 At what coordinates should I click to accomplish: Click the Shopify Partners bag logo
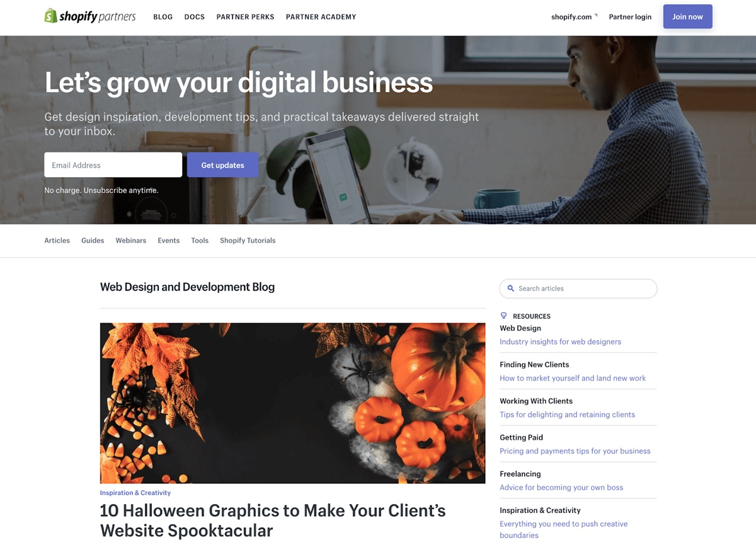(50, 16)
